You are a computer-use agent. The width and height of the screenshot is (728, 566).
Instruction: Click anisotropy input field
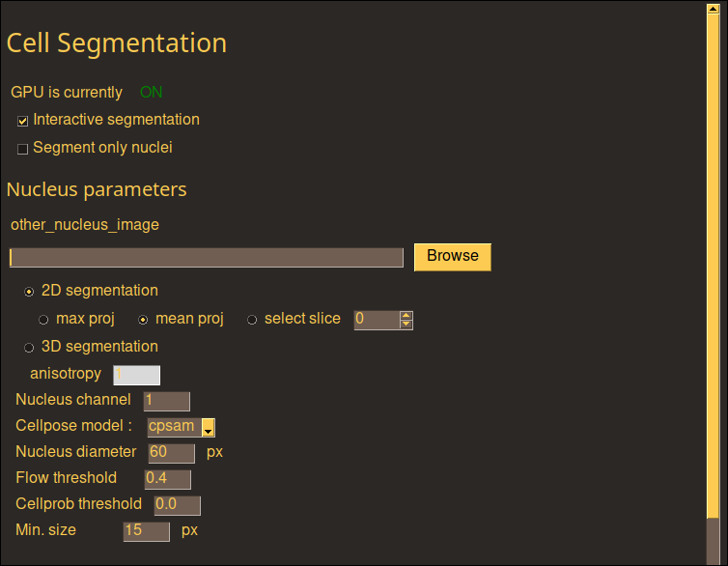136,375
